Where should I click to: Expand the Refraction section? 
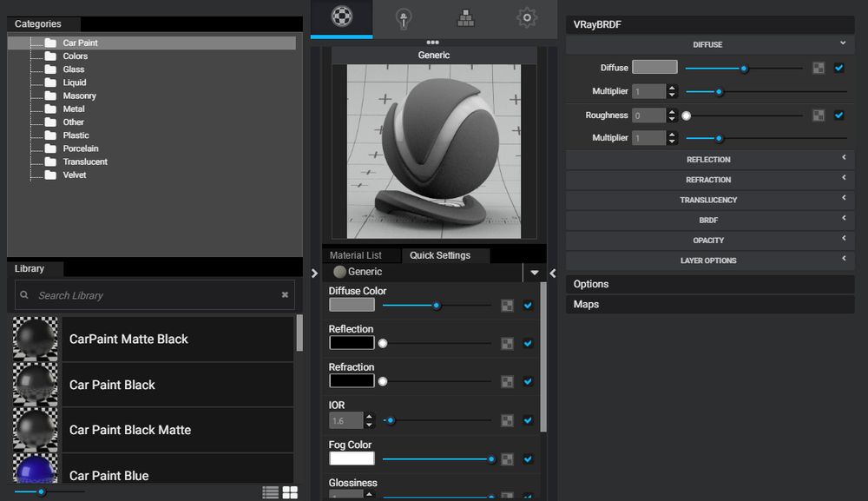click(708, 180)
